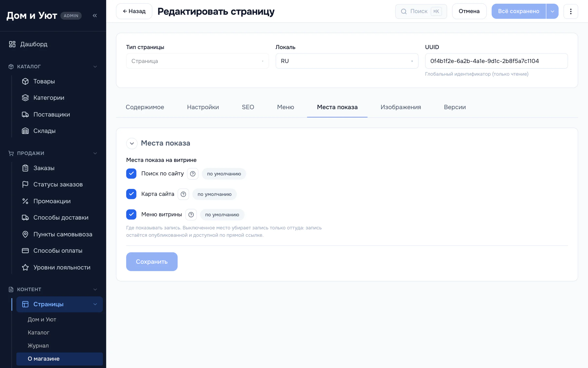Switch to the SEO tab
This screenshot has width=588, height=368.
[x=248, y=107]
